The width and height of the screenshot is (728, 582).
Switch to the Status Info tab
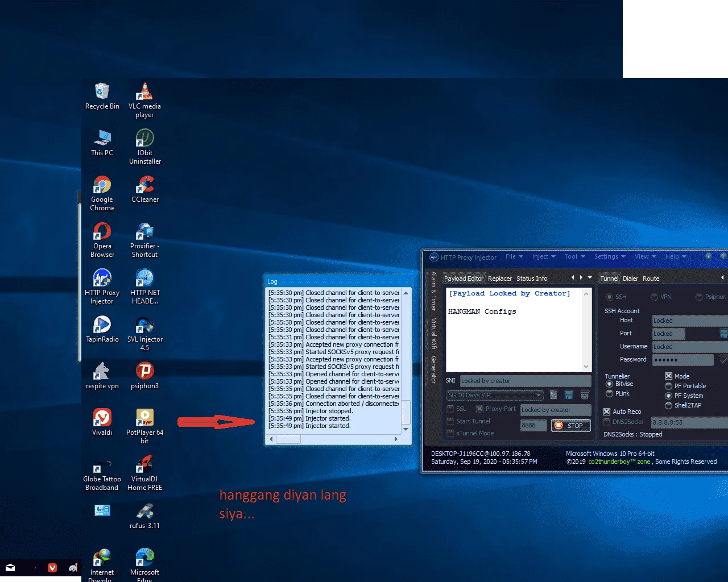(x=532, y=278)
